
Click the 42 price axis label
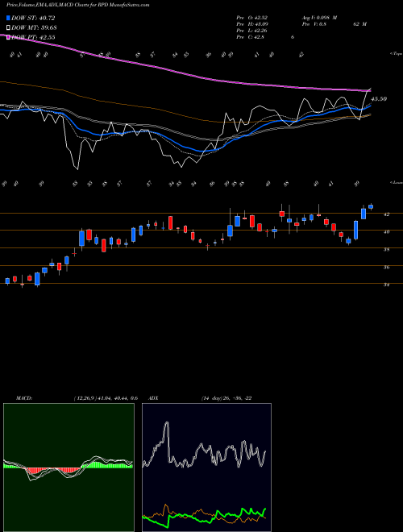point(386,214)
